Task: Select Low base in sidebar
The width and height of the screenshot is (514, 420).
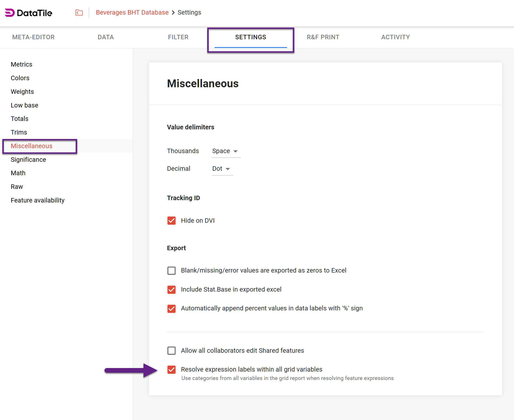Action: click(x=24, y=105)
